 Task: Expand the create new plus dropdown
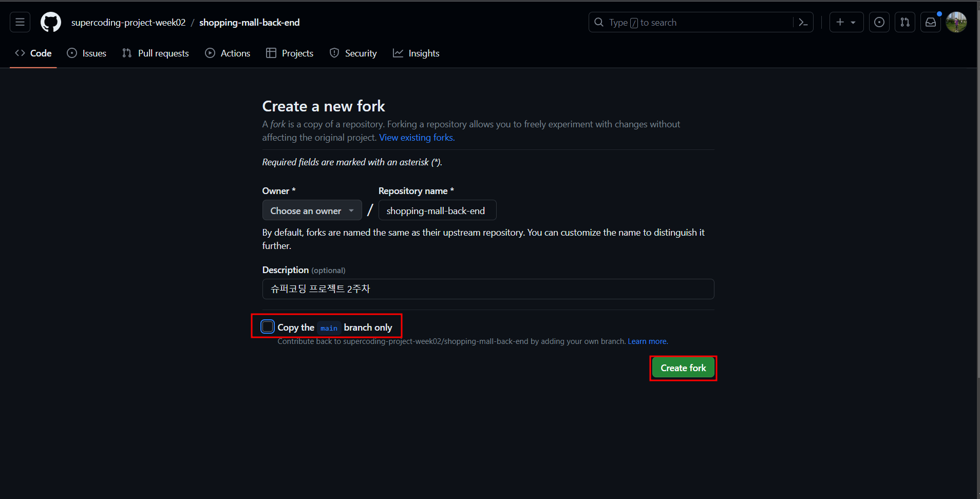tap(846, 22)
